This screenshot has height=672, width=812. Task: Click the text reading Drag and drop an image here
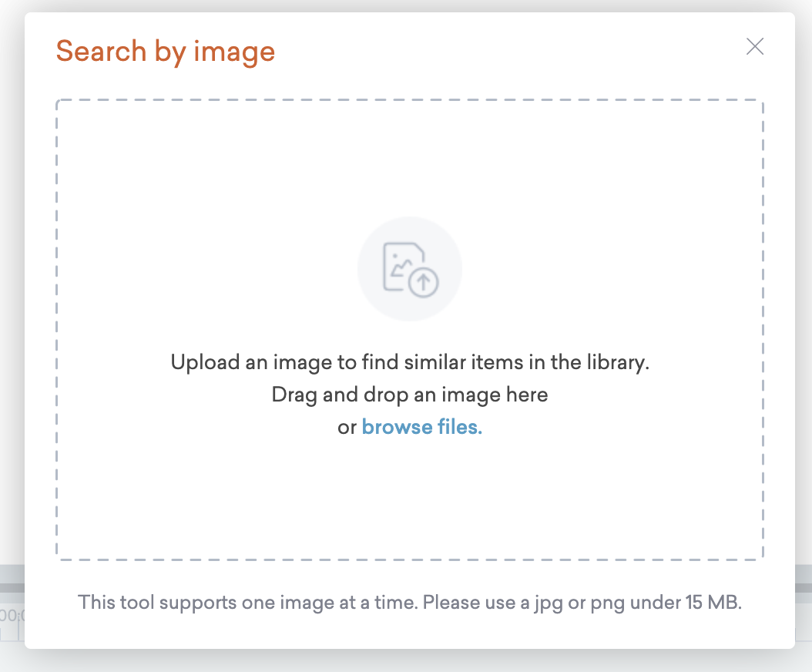410,395
